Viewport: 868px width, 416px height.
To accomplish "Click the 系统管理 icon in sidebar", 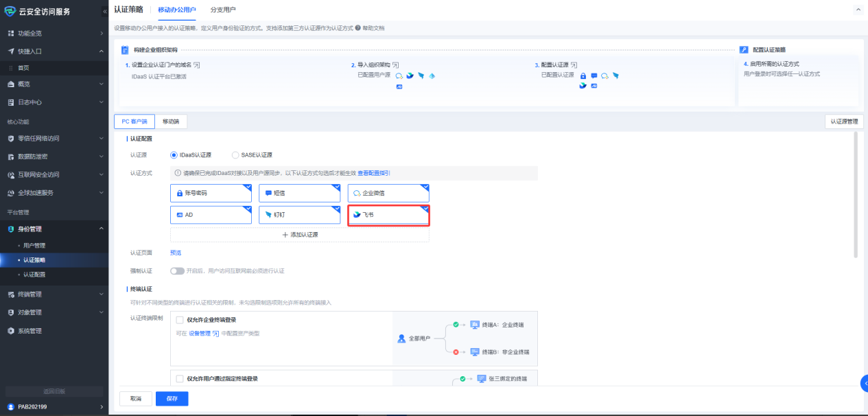I will point(11,331).
